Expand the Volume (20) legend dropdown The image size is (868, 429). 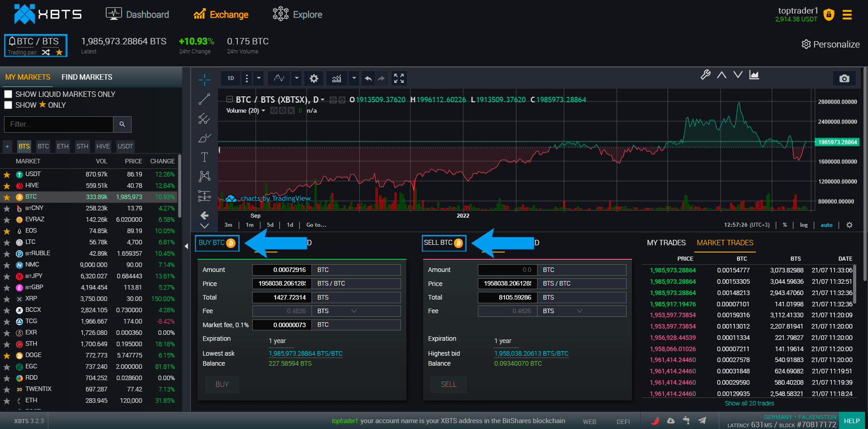[x=263, y=110]
